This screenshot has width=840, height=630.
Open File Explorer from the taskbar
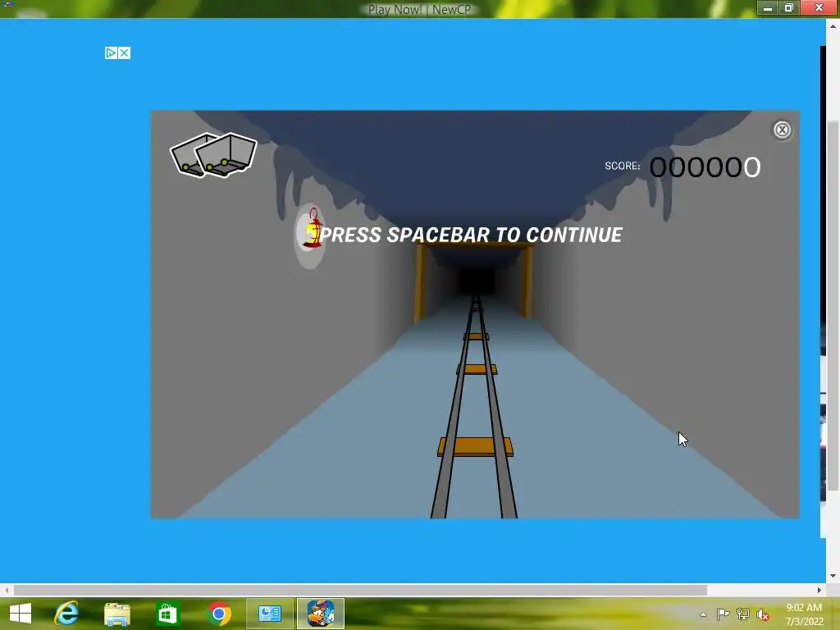point(116,614)
